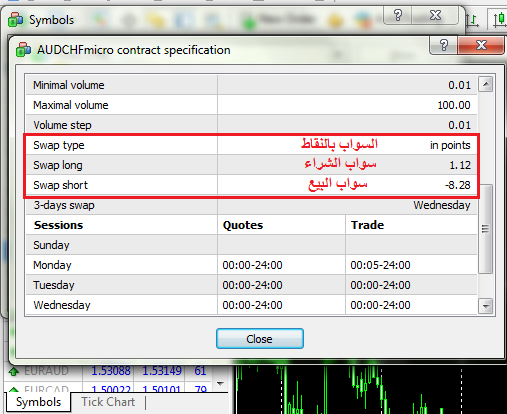Screen dimensions: 507x414
Task: Select the Swap short row
Action: [251, 185]
